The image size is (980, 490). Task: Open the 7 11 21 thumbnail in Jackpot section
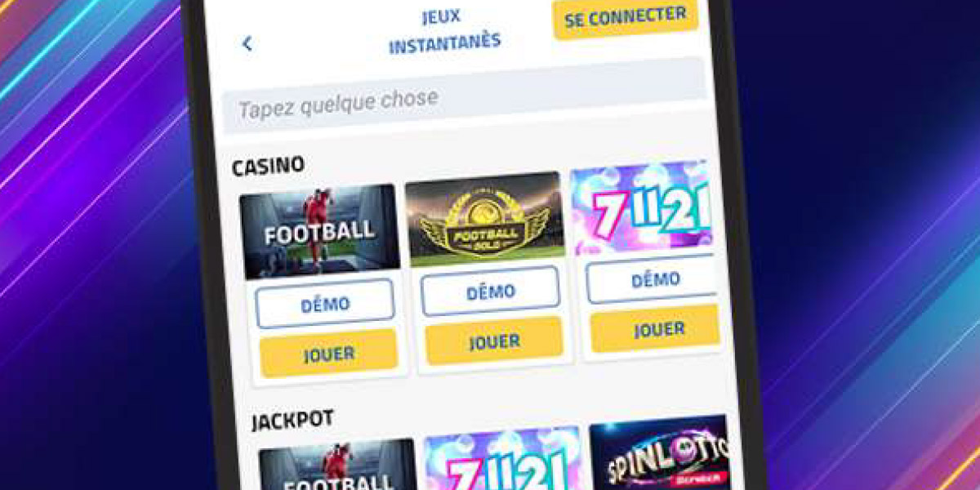point(502,458)
